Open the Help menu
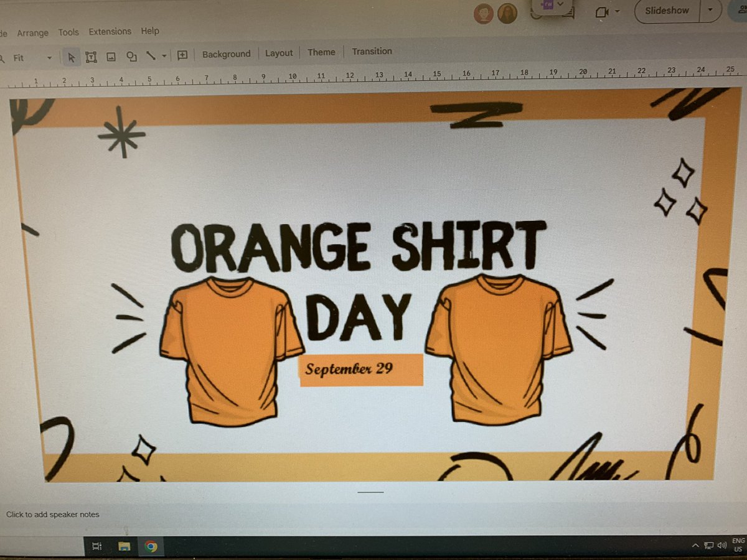Screen dimensions: 747x560 click(150, 30)
